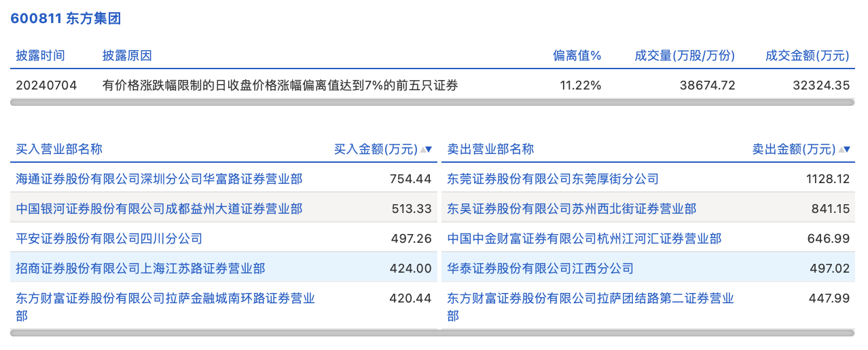Open 华泰证券股份有限公司江西分公司

(x=541, y=269)
